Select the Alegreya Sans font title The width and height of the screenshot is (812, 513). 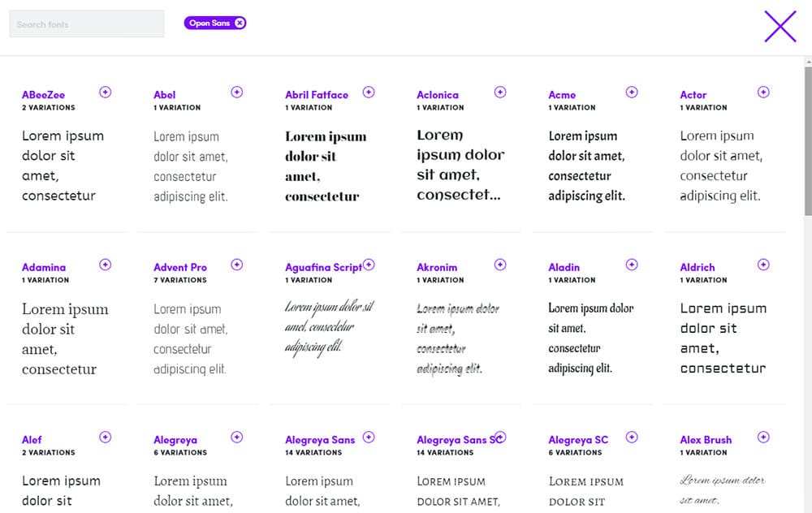pyautogui.click(x=320, y=440)
